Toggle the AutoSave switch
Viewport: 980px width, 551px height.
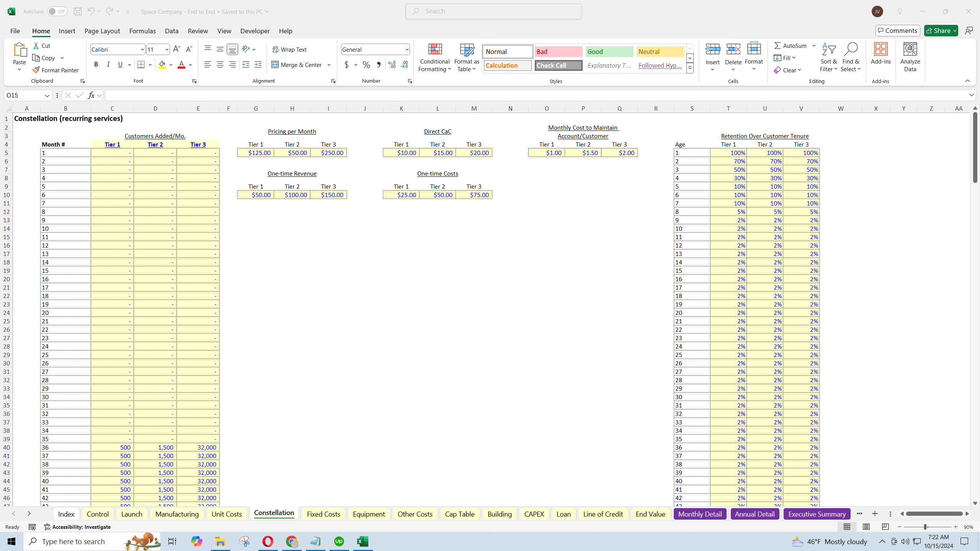click(57, 11)
